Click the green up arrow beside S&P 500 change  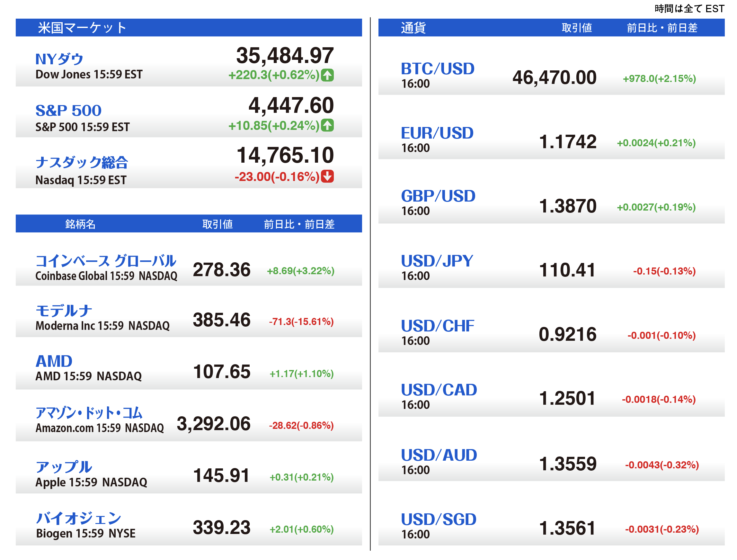[x=327, y=125]
